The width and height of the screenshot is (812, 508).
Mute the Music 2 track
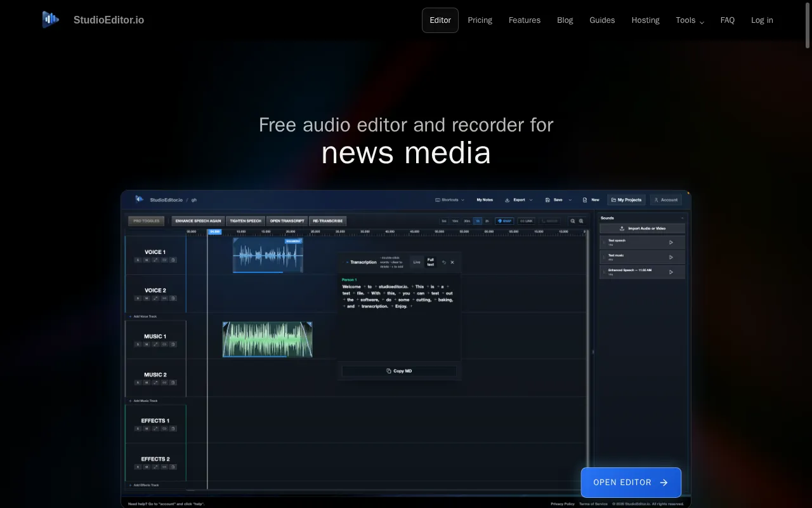pos(147,383)
